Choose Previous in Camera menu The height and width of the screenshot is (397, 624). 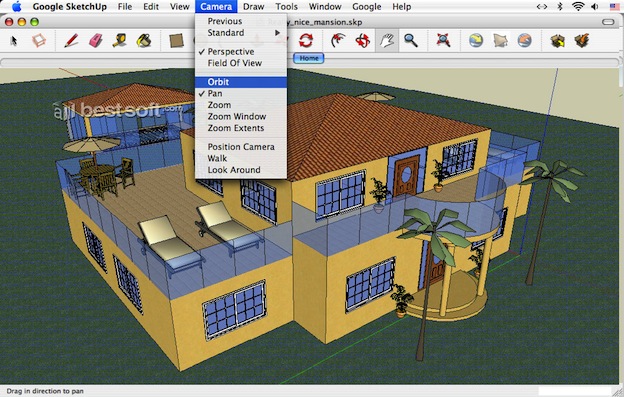[x=241, y=21]
